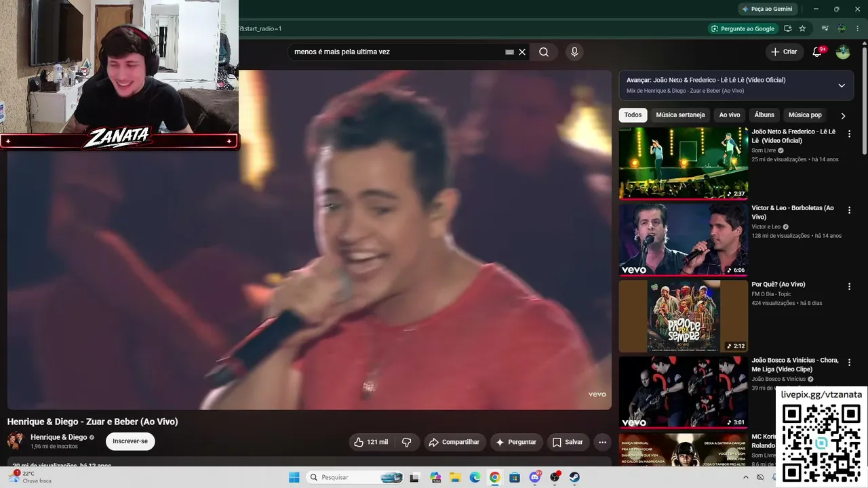Click the video title Zuar e Beber (Ao Vivo)

click(x=93, y=422)
